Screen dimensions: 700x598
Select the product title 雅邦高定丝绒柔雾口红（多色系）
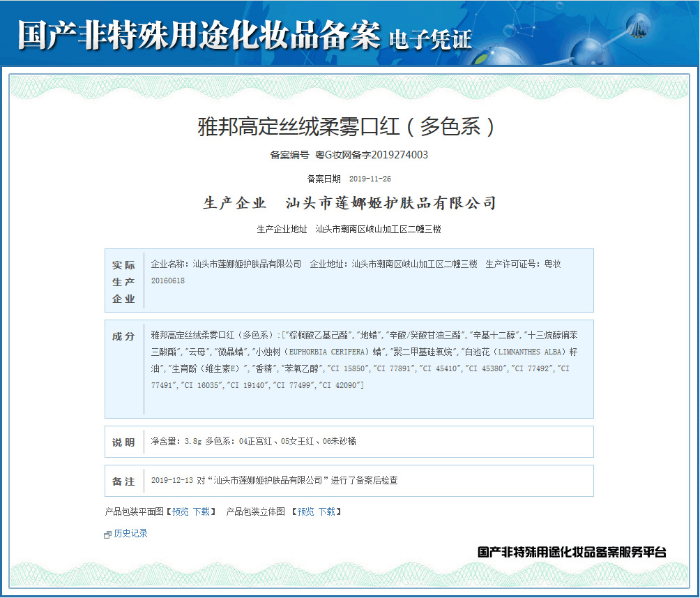click(x=347, y=126)
